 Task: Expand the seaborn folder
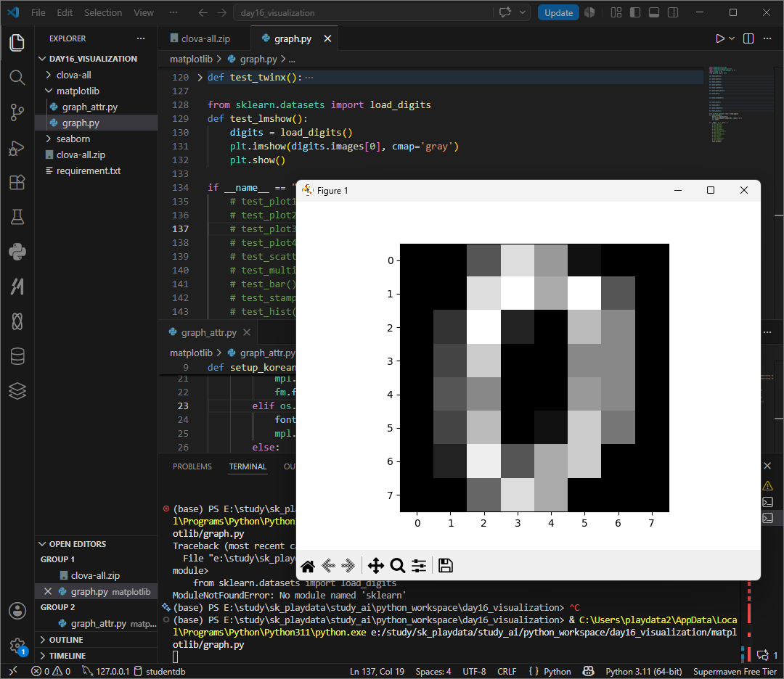pos(49,139)
